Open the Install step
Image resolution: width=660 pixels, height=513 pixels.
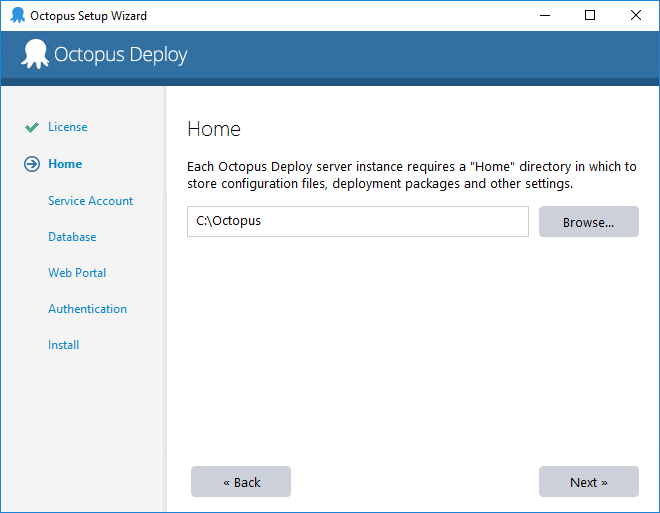[x=64, y=345]
